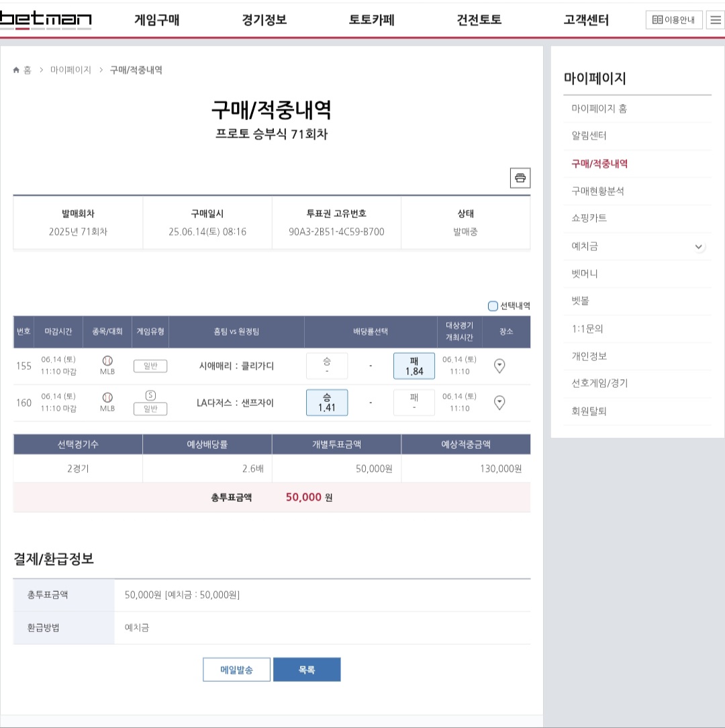Click the 목록 button
Viewport: 725px width, 728px height.
(307, 670)
